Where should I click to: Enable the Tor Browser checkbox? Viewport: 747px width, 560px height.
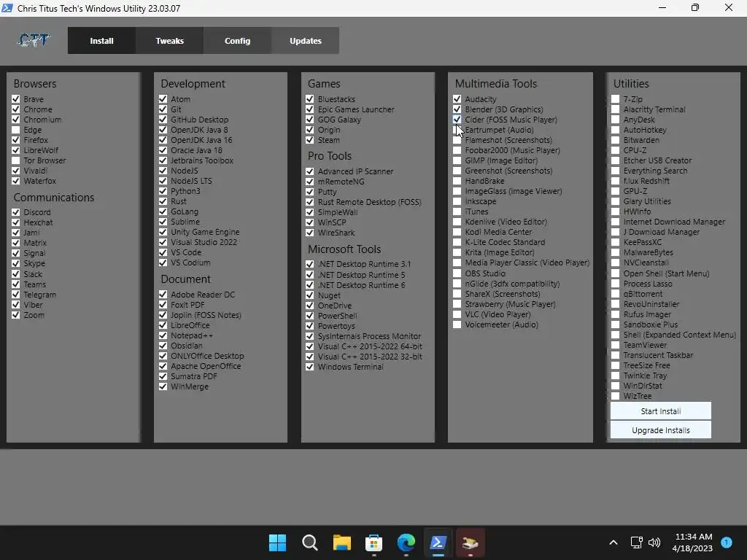click(x=16, y=160)
